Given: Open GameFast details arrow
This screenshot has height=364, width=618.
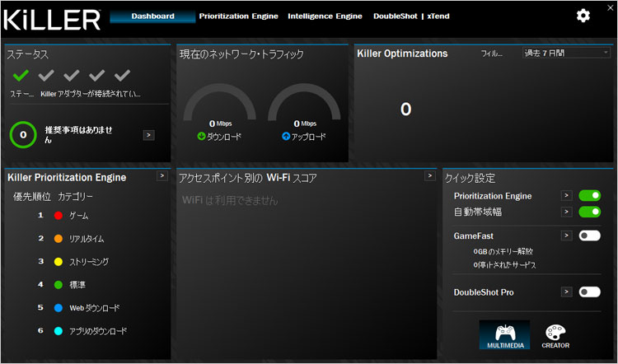Looking at the screenshot, I should tap(566, 236).
